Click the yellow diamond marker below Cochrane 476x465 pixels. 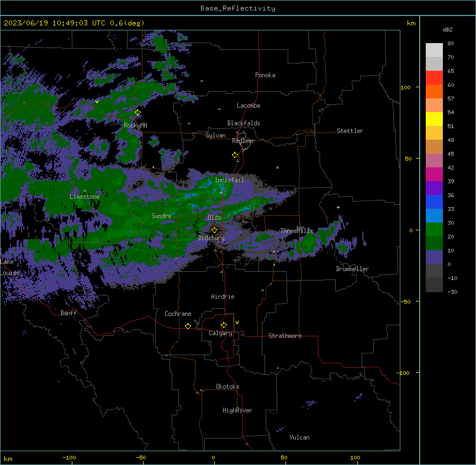coord(188,326)
